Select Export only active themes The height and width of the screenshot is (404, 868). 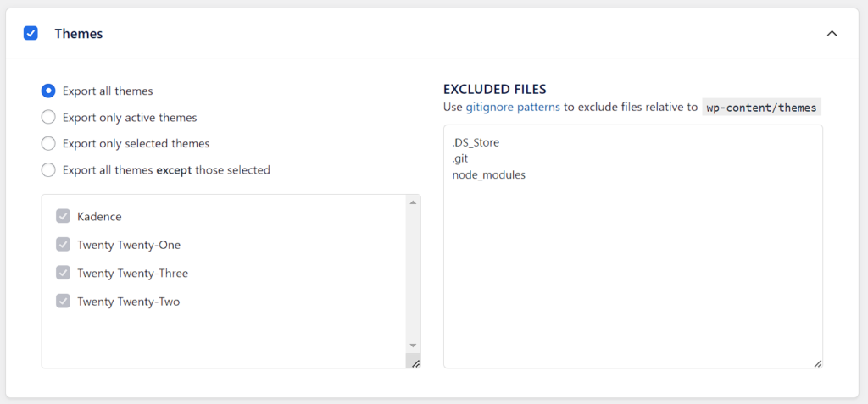tap(48, 117)
